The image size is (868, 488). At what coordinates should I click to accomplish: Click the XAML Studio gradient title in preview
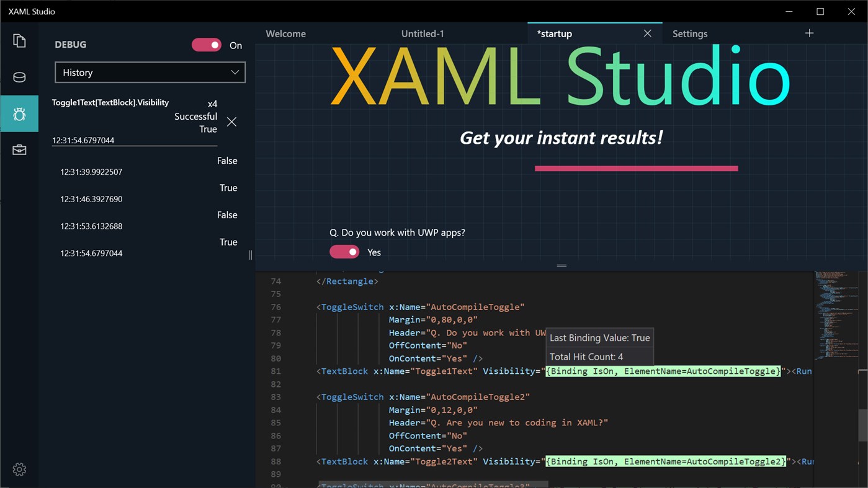coord(561,76)
